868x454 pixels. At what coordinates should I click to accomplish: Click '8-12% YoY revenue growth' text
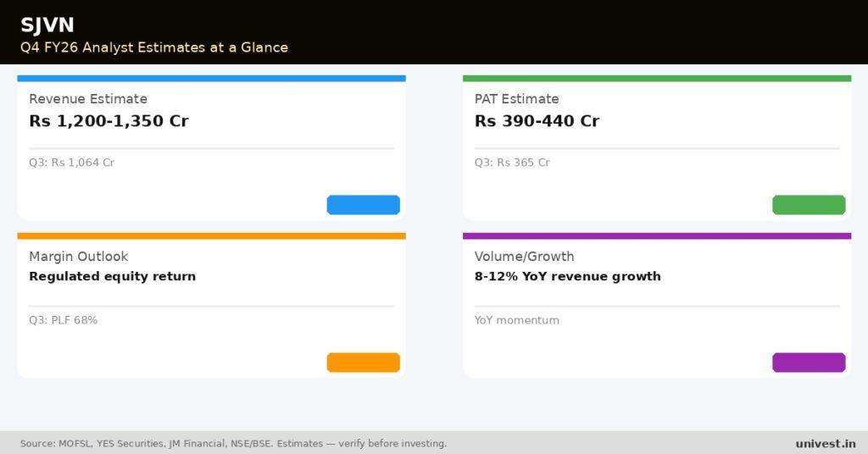point(567,276)
